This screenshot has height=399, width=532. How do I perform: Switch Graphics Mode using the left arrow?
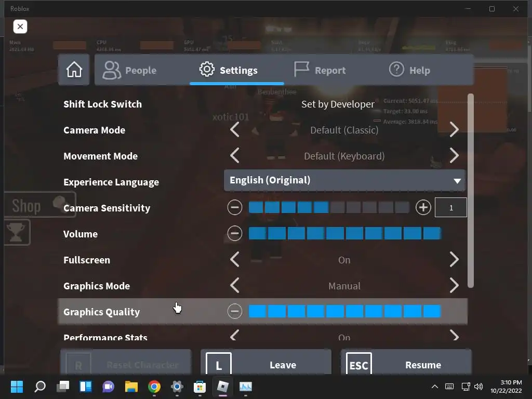click(x=235, y=285)
